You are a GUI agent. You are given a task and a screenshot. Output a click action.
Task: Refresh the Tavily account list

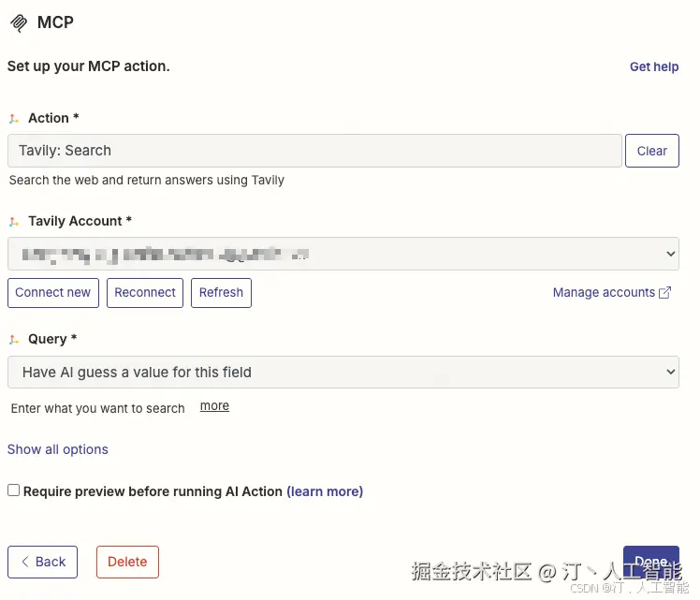pyautogui.click(x=221, y=292)
